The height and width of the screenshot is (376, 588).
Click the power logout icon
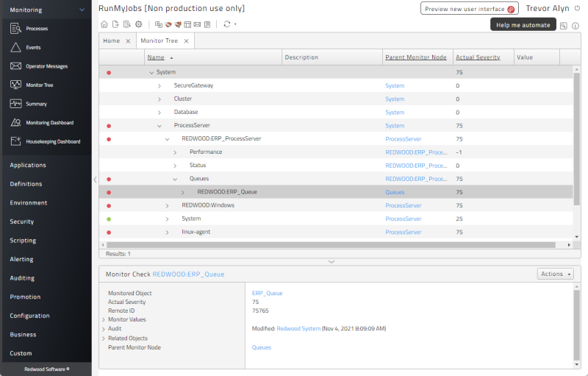pos(577,8)
